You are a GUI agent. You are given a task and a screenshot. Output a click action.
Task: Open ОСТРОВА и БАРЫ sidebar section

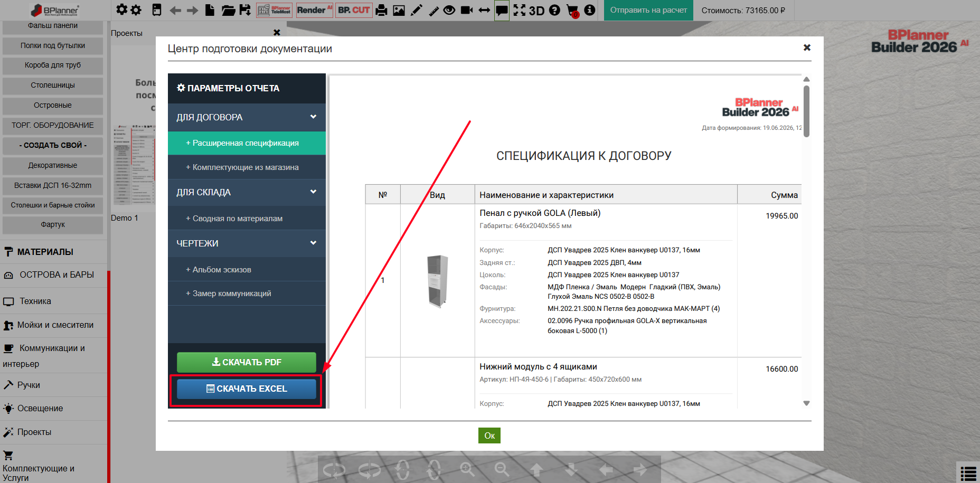click(x=53, y=275)
